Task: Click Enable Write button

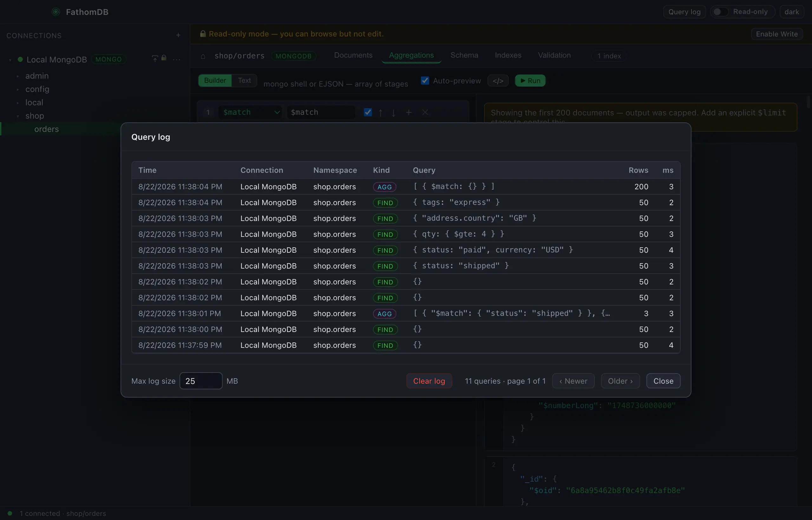Action: pos(776,34)
